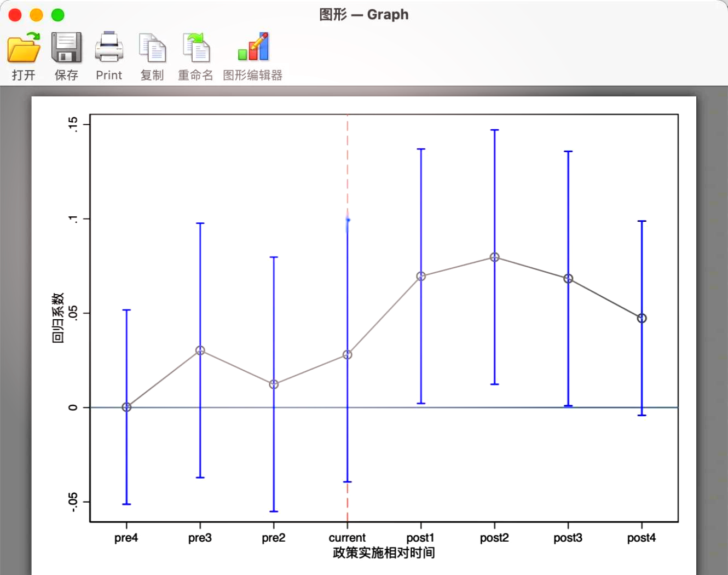Image resolution: width=728 pixels, height=575 pixels.
Task: Click the y-axis title 回归系数
Action: 58,318
